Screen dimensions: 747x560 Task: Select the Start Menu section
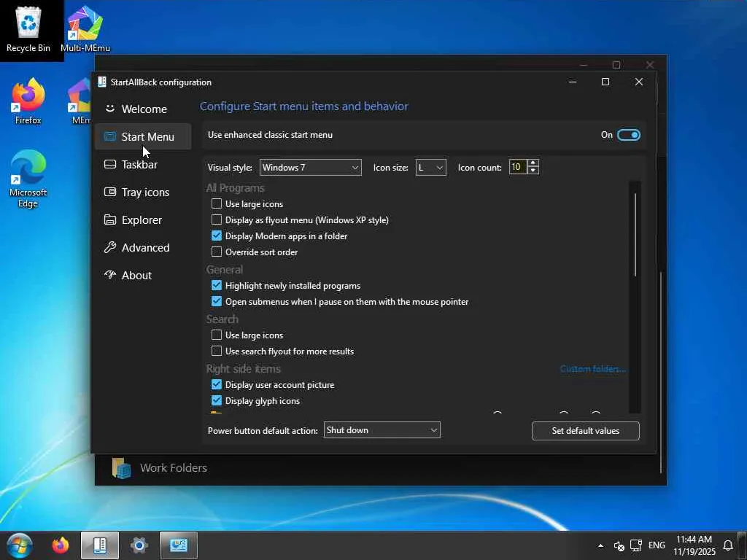tap(143, 136)
